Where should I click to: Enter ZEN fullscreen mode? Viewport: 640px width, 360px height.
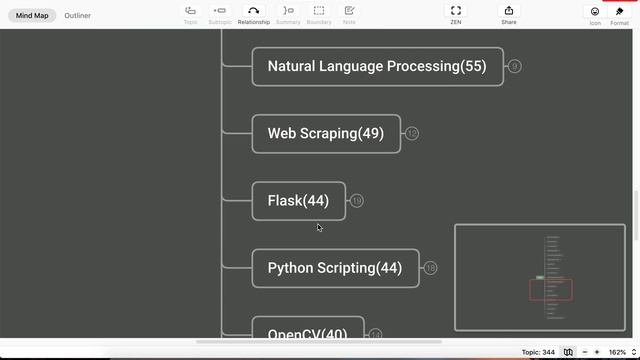click(x=456, y=15)
